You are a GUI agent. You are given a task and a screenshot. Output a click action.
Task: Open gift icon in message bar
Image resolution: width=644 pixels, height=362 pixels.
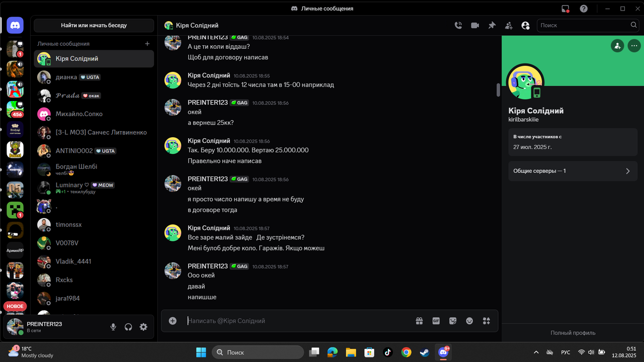click(x=419, y=321)
